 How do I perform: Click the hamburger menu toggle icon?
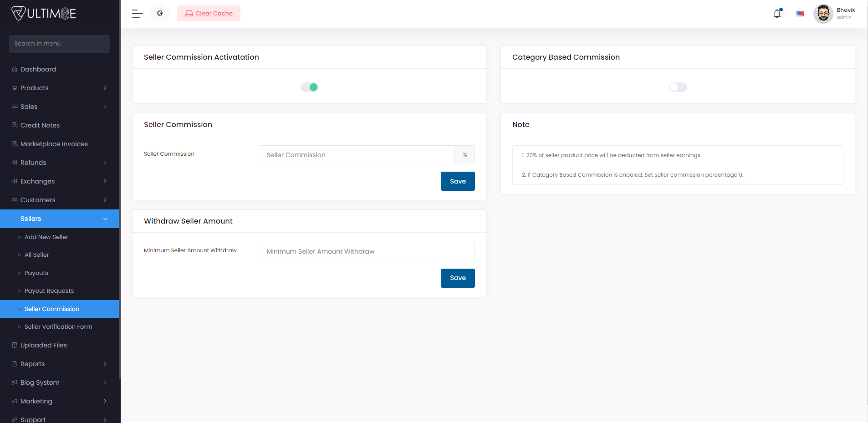coord(137,14)
